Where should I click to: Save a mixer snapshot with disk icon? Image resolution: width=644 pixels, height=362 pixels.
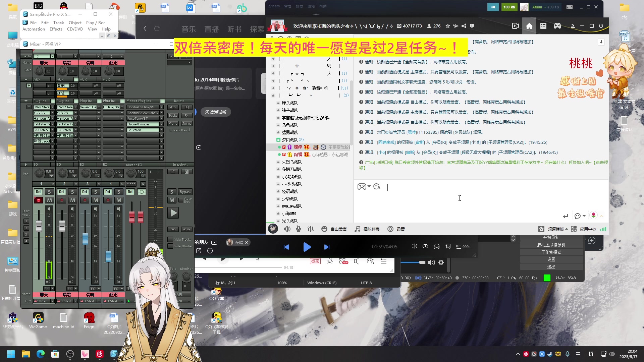point(186,172)
